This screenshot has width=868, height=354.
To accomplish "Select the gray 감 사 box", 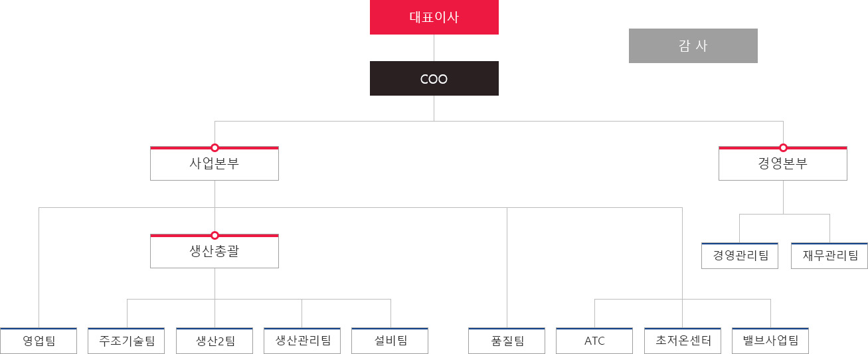I will 693,46.
